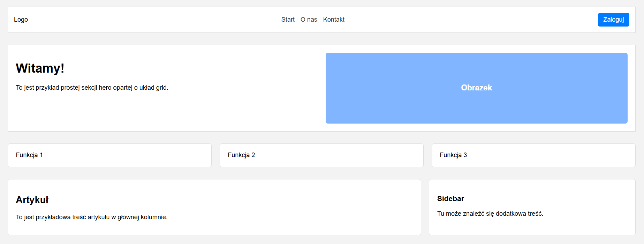
Task: Click the word "przykład" under Witamy!
Action: point(47,88)
